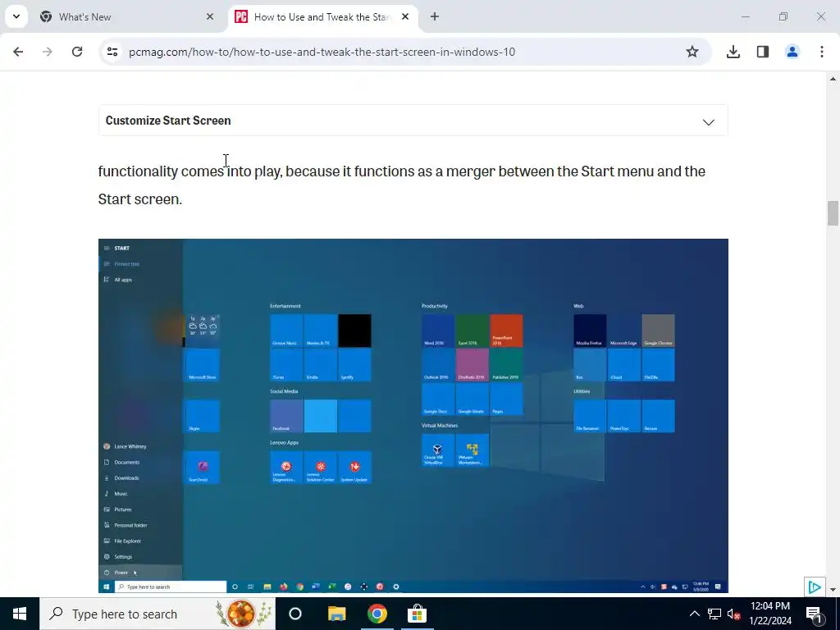
Task: Click the URL address bar
Action: [x=405, y=52]
